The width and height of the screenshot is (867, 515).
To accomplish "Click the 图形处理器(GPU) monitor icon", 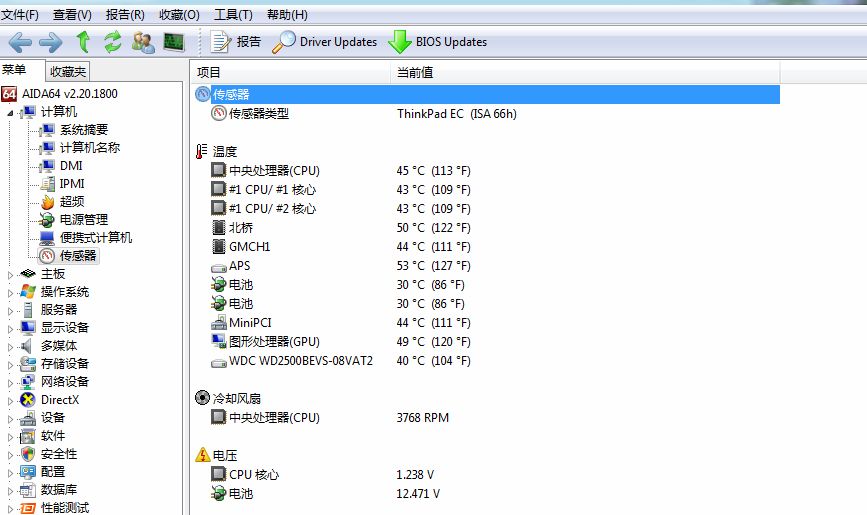I will tap(219, 341).
